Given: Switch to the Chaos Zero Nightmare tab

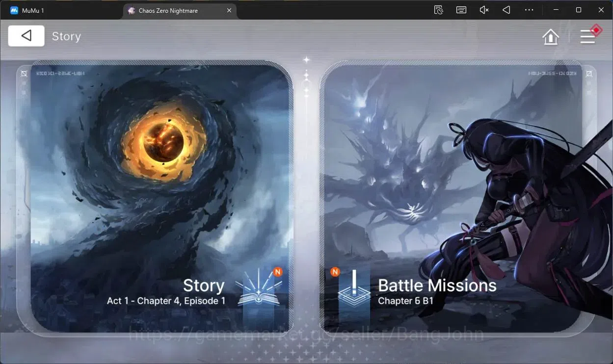Looking at the screenshot, I should 168,10.
